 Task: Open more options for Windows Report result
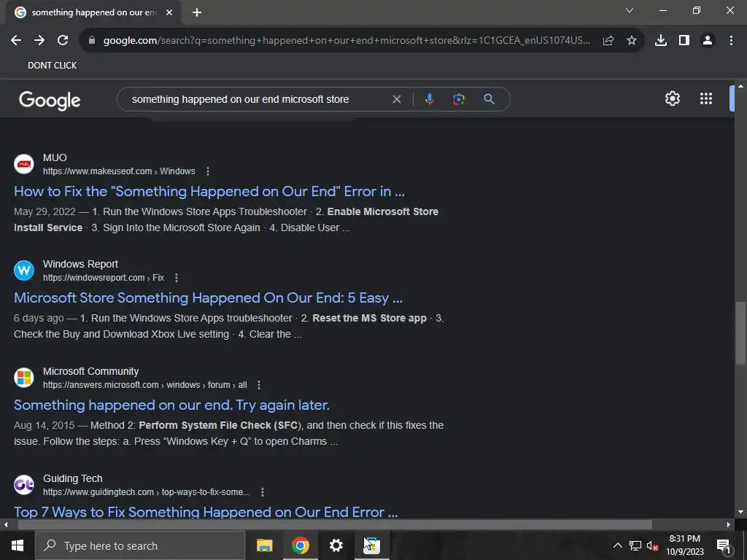pos(177,278)
